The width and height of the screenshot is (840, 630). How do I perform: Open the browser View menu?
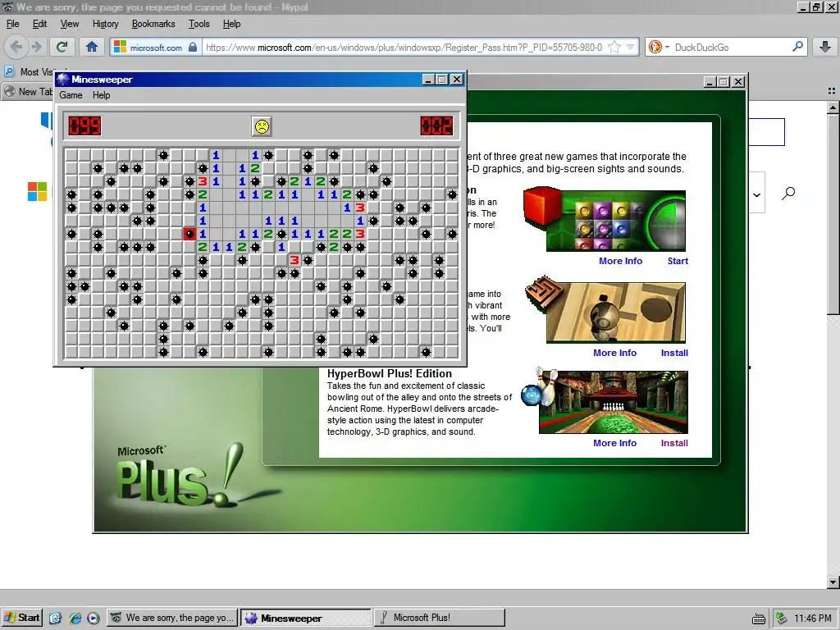[x=70, y=24]
